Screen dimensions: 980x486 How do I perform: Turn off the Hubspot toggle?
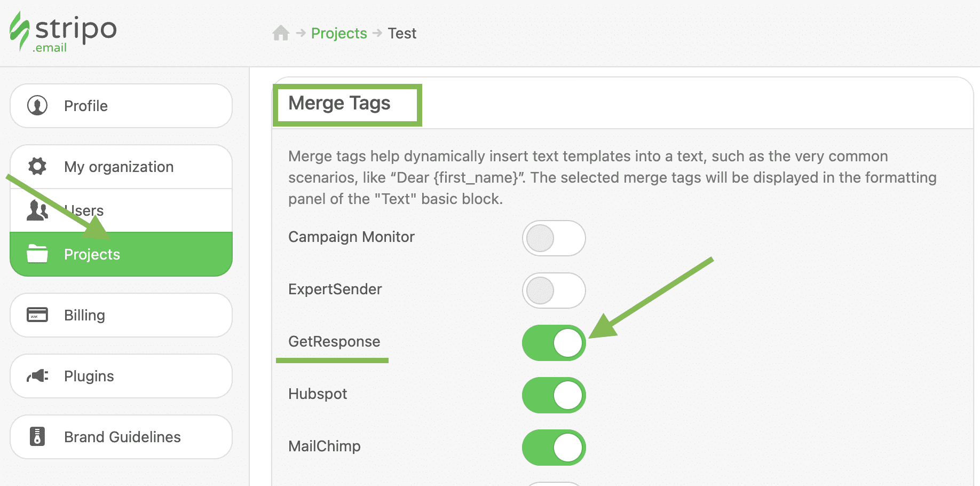554,395
